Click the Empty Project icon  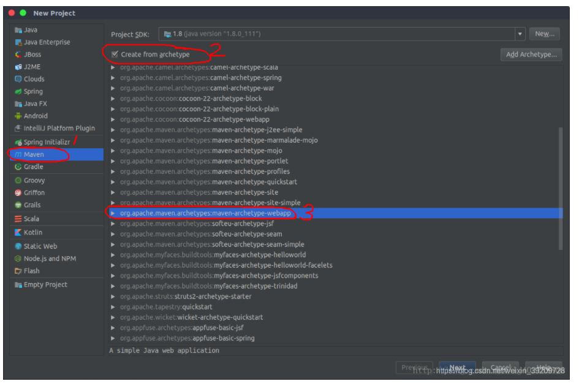coord(18,285)
